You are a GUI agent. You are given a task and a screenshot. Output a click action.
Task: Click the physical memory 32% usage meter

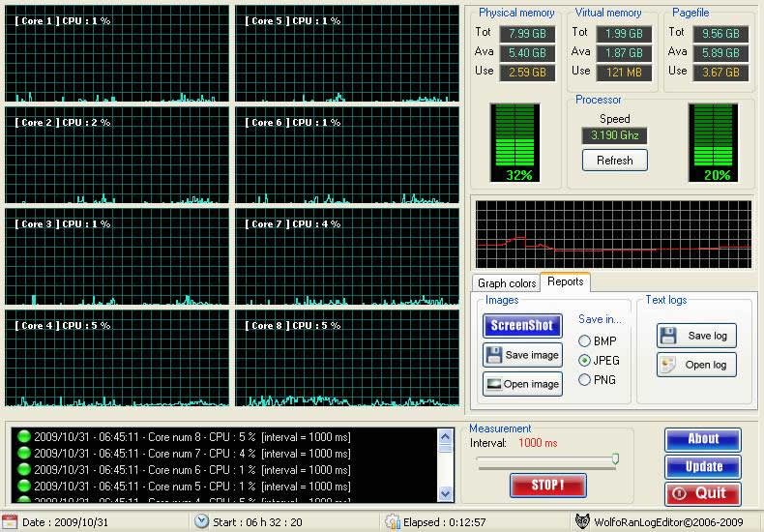click(515, 143)
